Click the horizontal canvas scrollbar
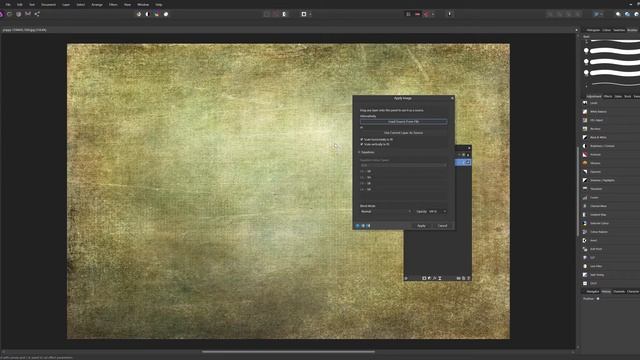 pyautogui.click(x=288, y=351)
